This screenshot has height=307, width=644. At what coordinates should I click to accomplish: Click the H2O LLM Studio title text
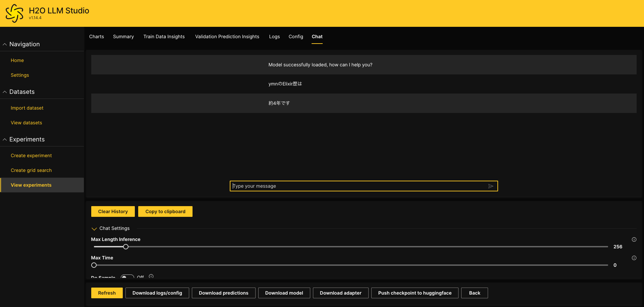point(59,11)
